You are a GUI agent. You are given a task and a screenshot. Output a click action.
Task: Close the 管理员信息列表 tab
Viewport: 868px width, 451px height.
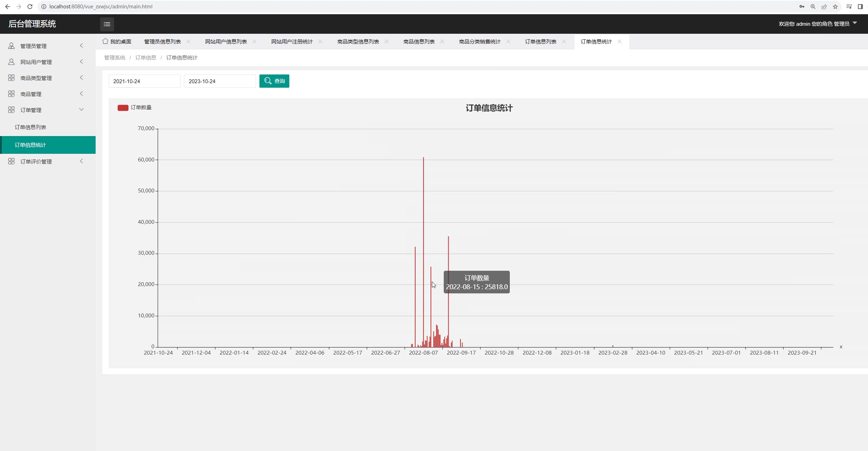point(188,41)
